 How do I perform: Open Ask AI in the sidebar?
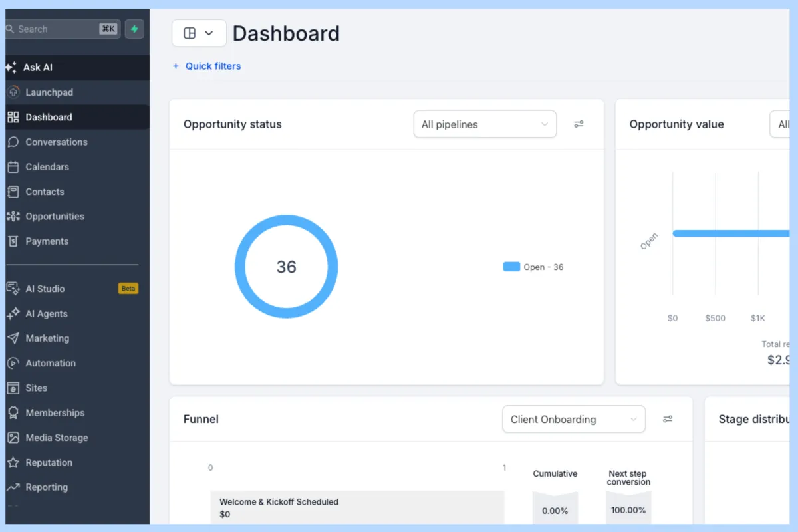(x=77, y=67)
